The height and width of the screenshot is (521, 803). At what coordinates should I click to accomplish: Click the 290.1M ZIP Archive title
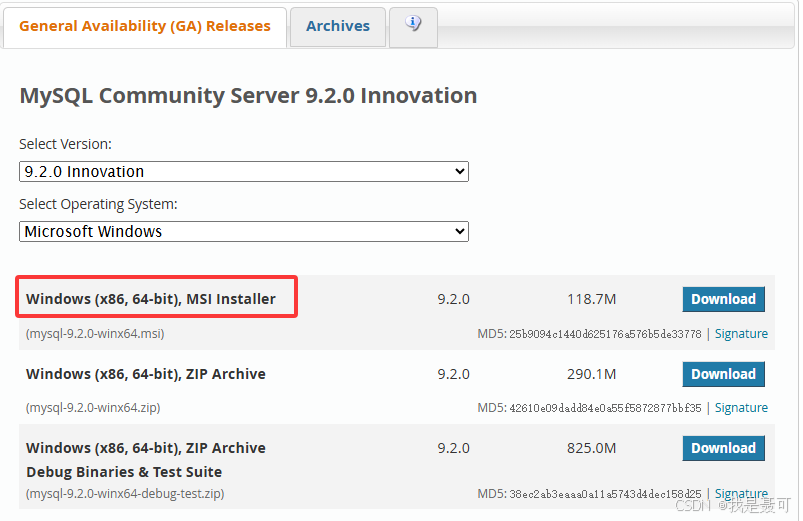click(146, 374)
